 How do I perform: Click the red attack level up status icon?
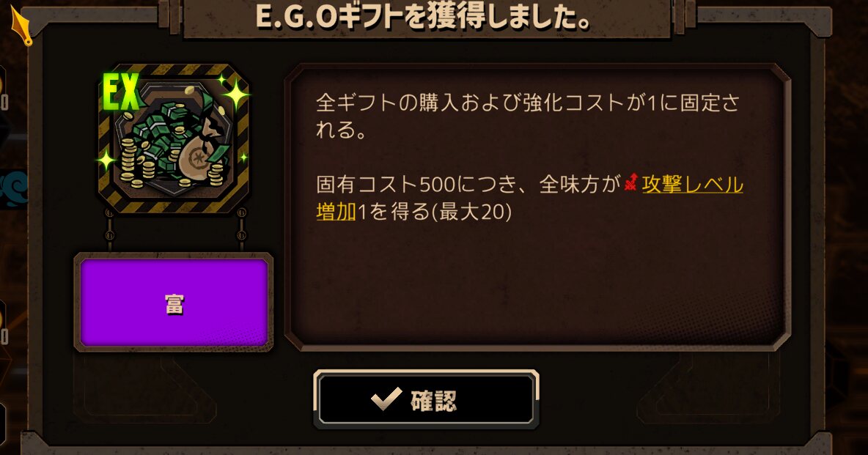[631, 182]
